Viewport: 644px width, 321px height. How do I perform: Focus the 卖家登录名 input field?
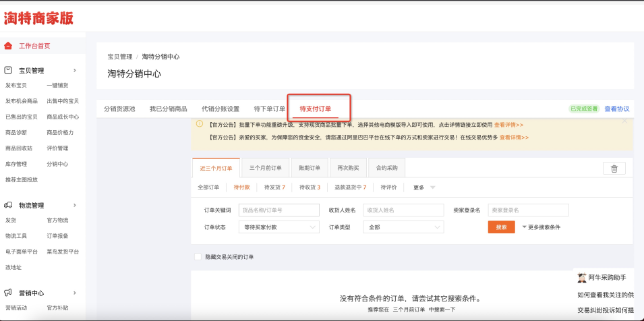528,210
